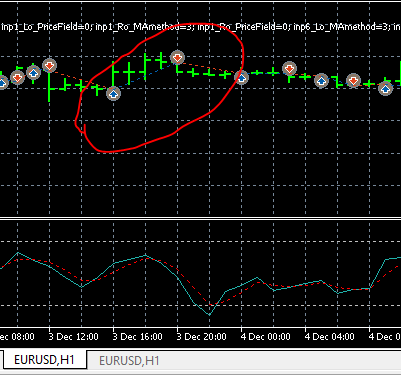Select the sell arrow at 3 Dec 12:00
Image resolution: width=401 pixels, height=375 pixels.
point(49,66)
